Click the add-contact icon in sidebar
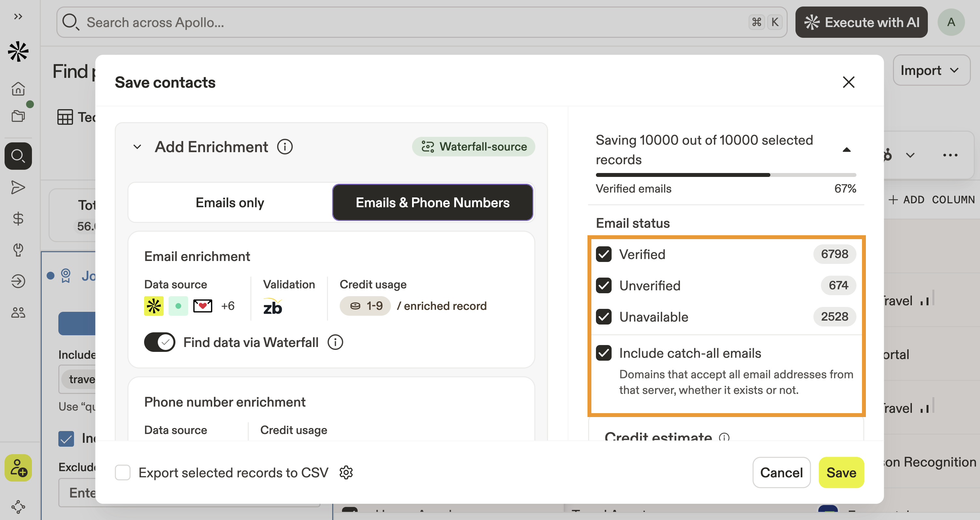Image resolution: width=980 pixels, height=520 pixels. [x=18, y=468]
